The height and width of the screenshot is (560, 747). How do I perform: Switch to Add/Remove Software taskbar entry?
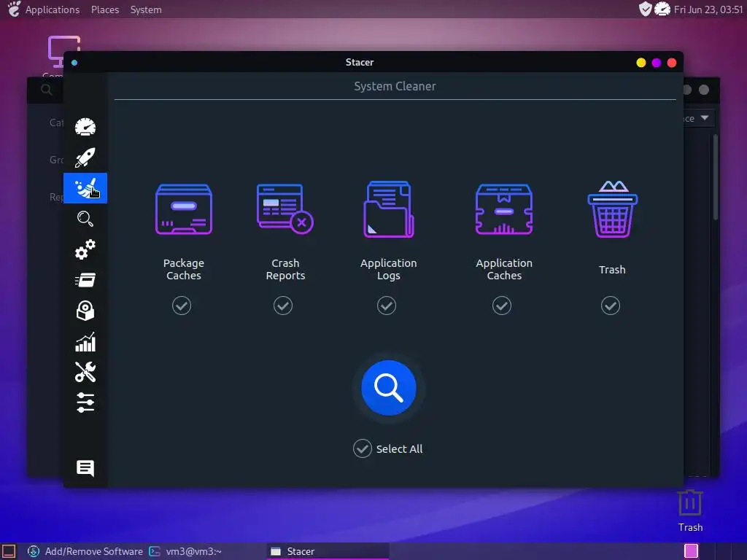pos(85,551)
